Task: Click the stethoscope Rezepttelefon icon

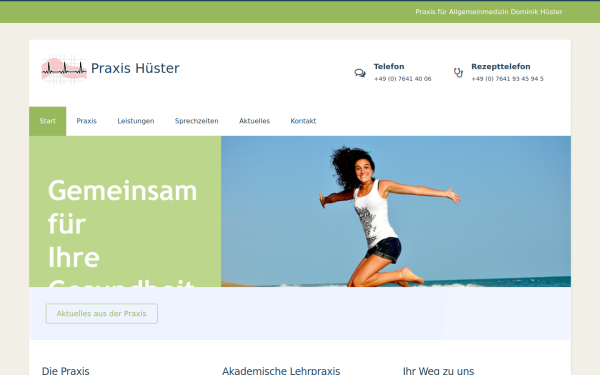Action: [x=458, y=72]
